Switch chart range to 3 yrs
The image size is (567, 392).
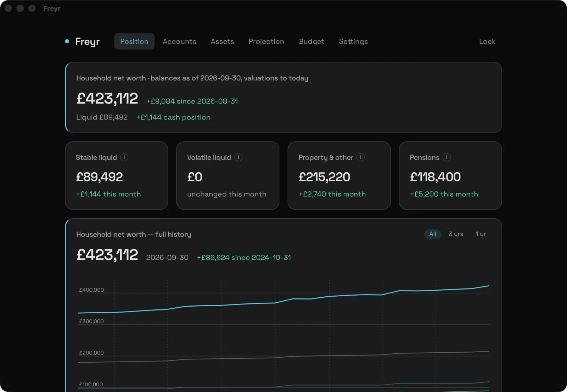(456, 234)
